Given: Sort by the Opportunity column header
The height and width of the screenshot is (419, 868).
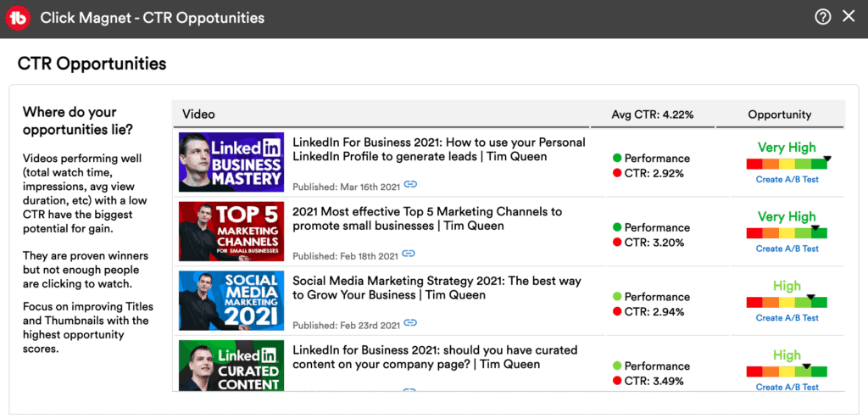Looking at the screenshot, I should point(779,115).
